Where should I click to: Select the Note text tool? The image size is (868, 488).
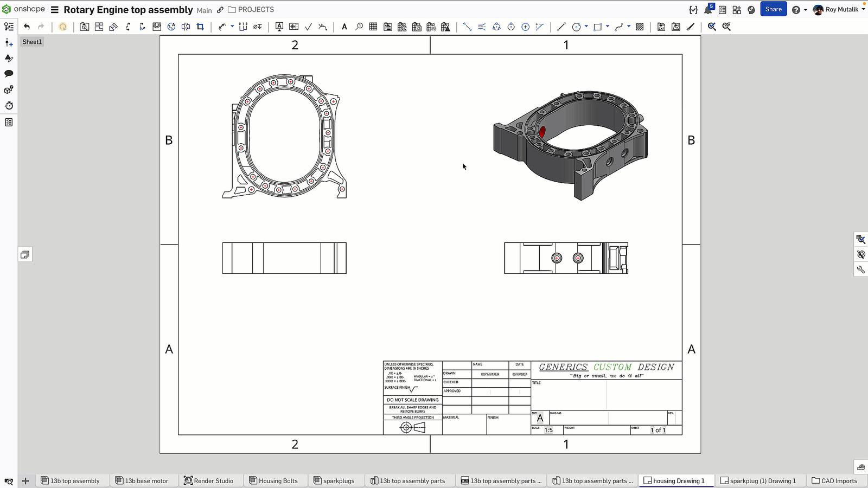344,27
